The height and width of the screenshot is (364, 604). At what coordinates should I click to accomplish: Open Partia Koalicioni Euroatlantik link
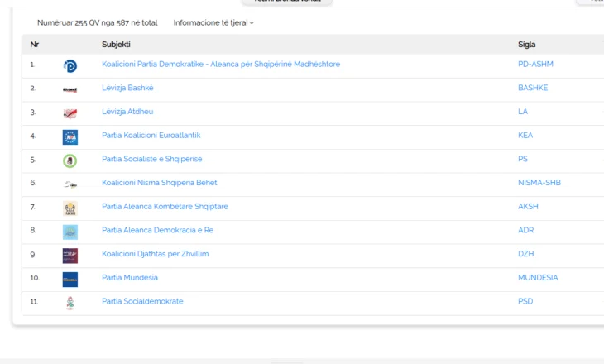click(x=151, y=135)
